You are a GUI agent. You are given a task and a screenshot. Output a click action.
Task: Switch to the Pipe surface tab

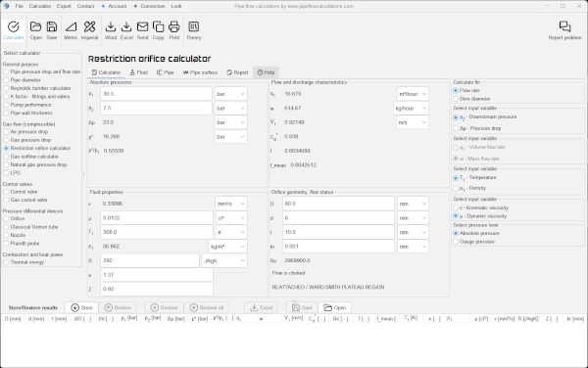coord(200,72)
